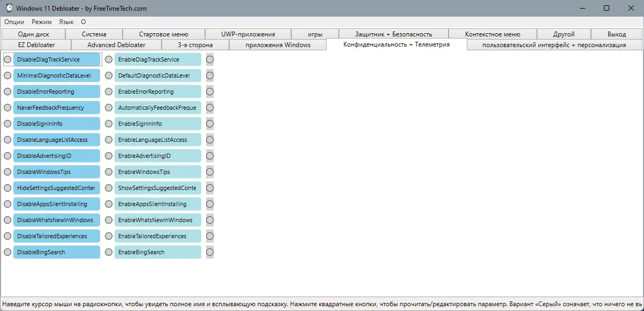Switch to the EZ Debloater tab
Screen dimensions: 644x311
click(36, 44)
